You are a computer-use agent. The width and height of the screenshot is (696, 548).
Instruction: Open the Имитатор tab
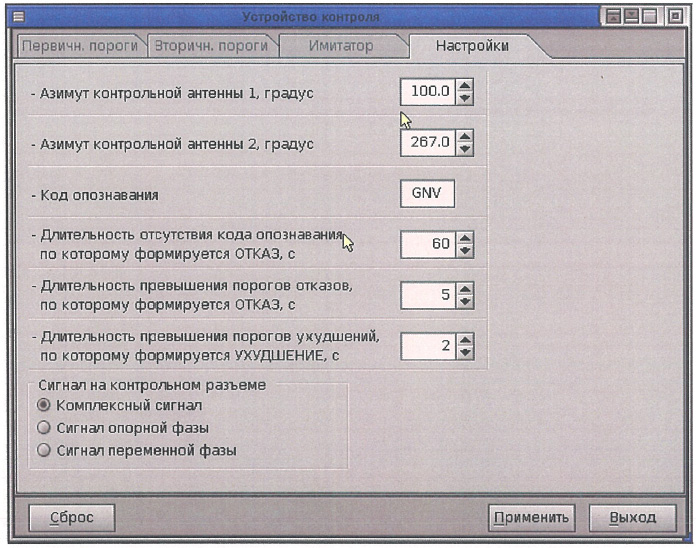[x=341, y=46]
